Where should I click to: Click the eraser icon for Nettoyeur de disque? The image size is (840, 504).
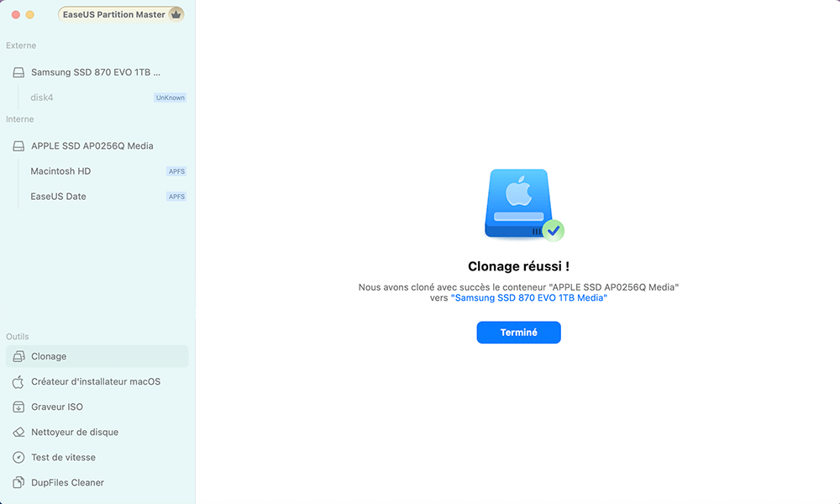click(18, 433)
